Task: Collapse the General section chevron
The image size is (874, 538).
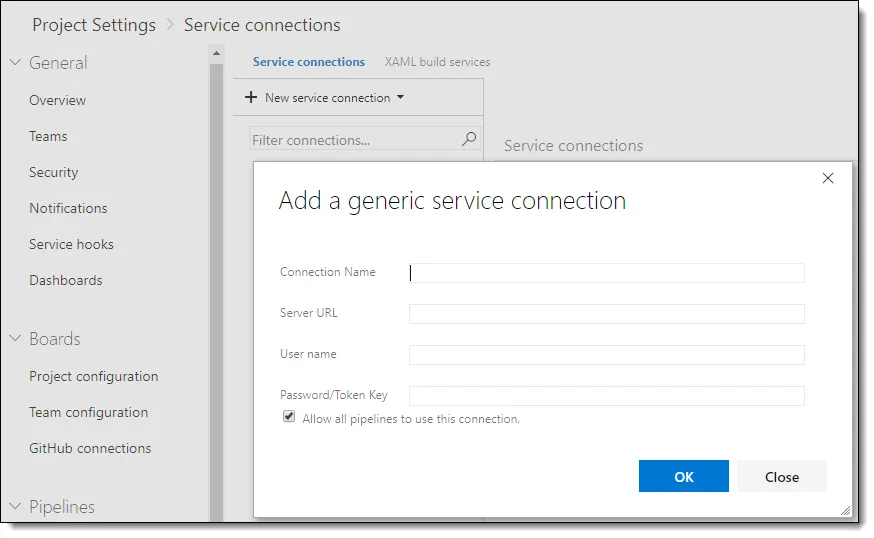Action: (x=15, y=63)
